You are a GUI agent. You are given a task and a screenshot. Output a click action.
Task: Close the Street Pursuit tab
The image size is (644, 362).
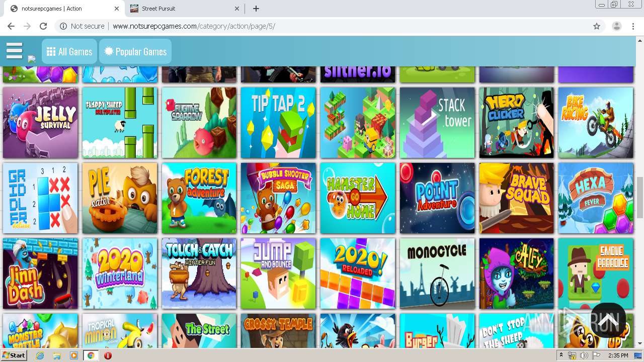[x=237, y=9]
